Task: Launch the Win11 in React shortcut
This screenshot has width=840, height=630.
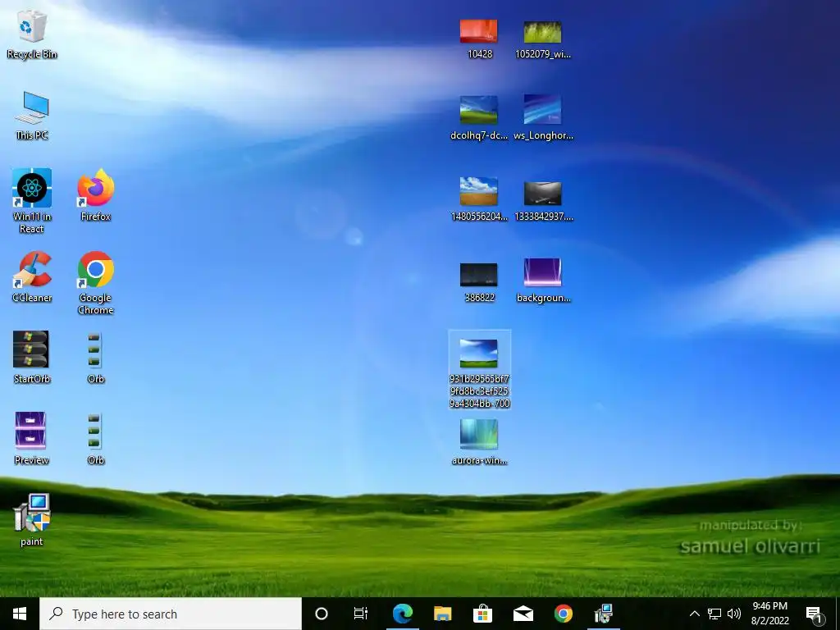Action: (32, 201)
